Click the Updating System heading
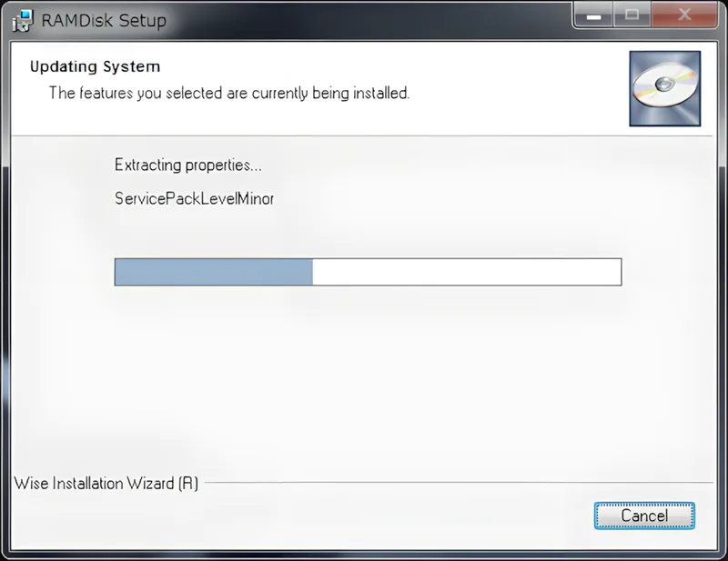728x561 pixels. click(96, 66)
